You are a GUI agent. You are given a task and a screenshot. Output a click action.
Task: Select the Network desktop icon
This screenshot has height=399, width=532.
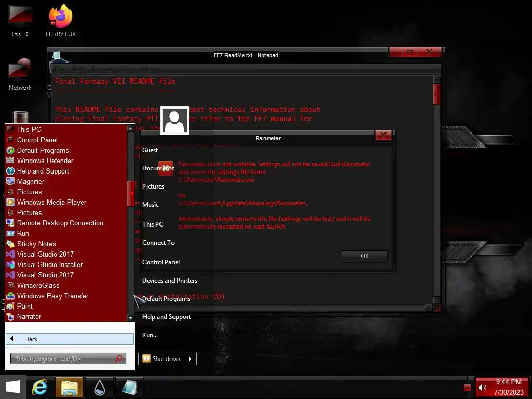[20, 74]
